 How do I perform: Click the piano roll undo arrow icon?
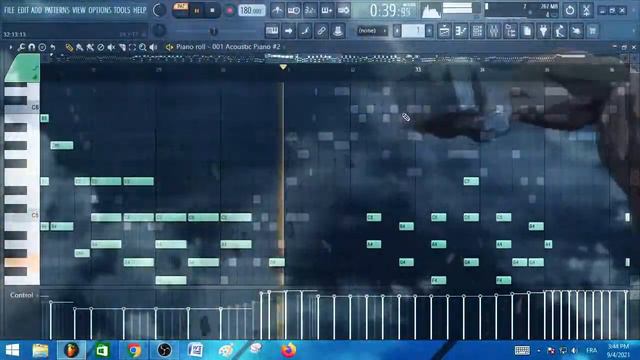point(53,47)
